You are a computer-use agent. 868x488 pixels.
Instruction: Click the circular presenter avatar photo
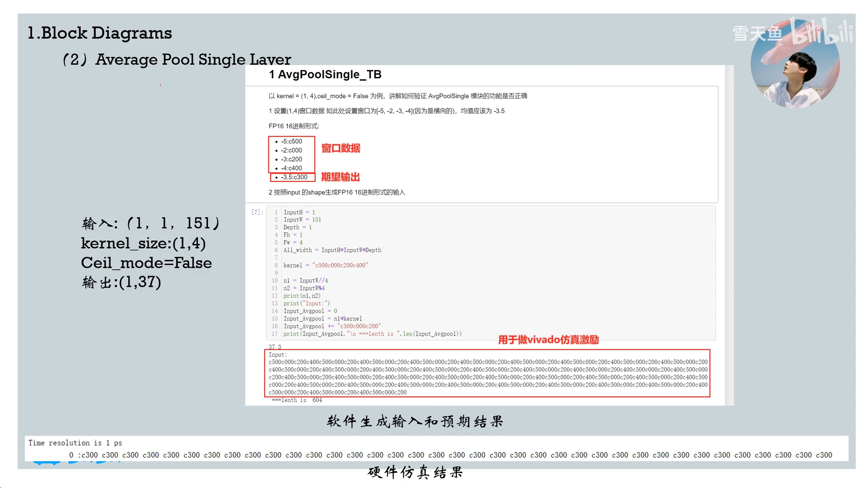click(x=795, y=68)
